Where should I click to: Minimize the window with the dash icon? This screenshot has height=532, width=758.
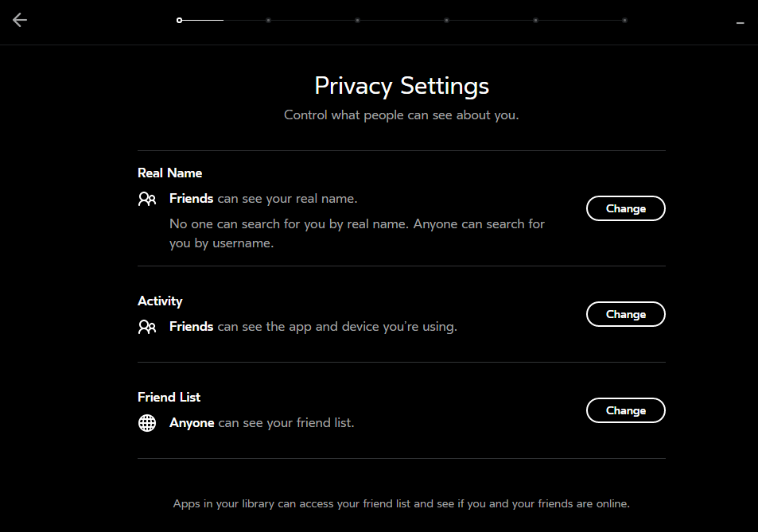[741, 23]
